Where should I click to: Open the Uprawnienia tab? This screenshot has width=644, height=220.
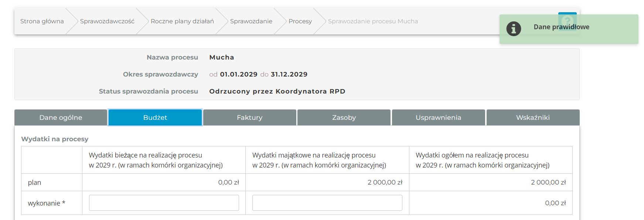point(438,118)
